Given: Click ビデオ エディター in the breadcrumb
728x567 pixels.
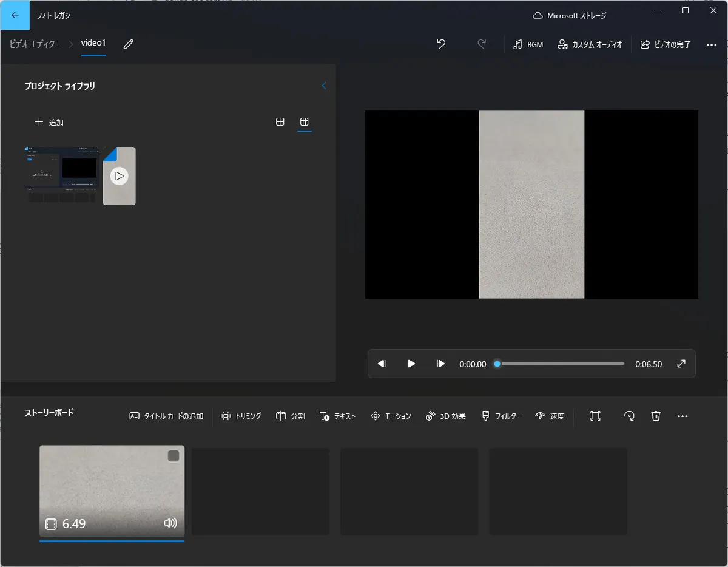Looking at the screenshot, I should pyautogui.click(x=35, y=44).
